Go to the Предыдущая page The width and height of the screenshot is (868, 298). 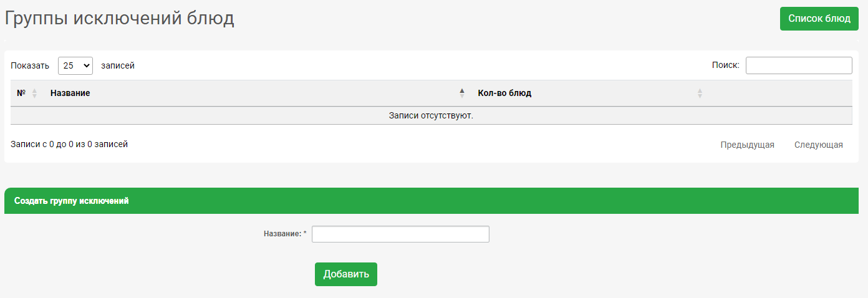tap(747, 145)
